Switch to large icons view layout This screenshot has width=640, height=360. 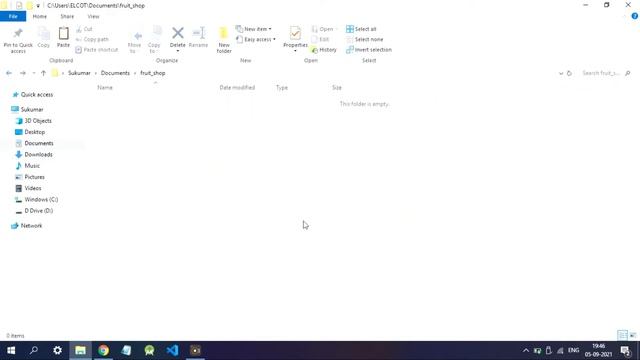click(633, 335)
